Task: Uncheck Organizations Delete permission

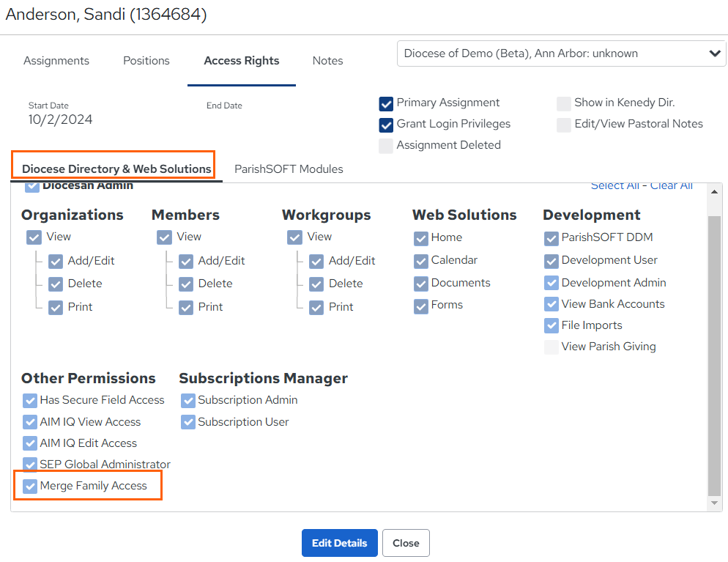Action: [56, 284]
